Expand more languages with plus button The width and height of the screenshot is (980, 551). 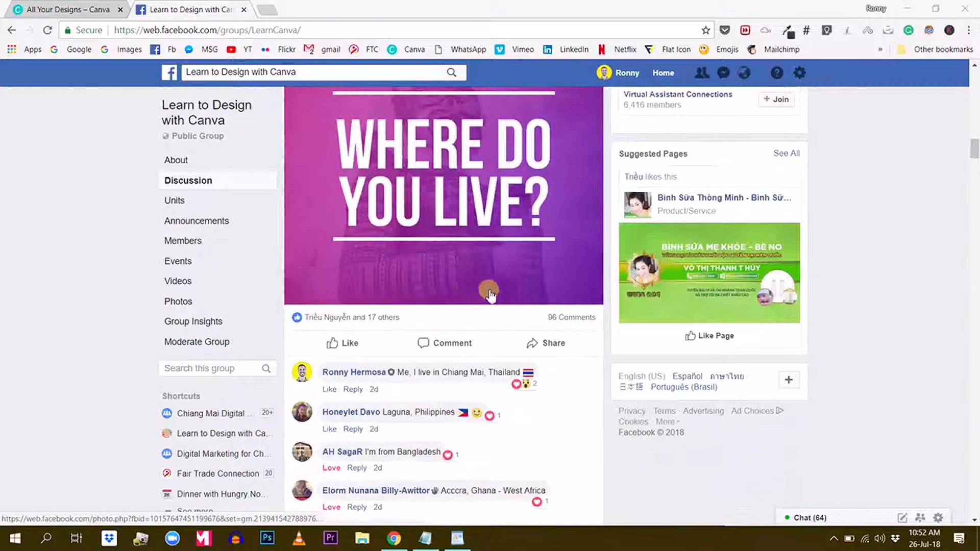pyautogui.click(x=789, y=380)
